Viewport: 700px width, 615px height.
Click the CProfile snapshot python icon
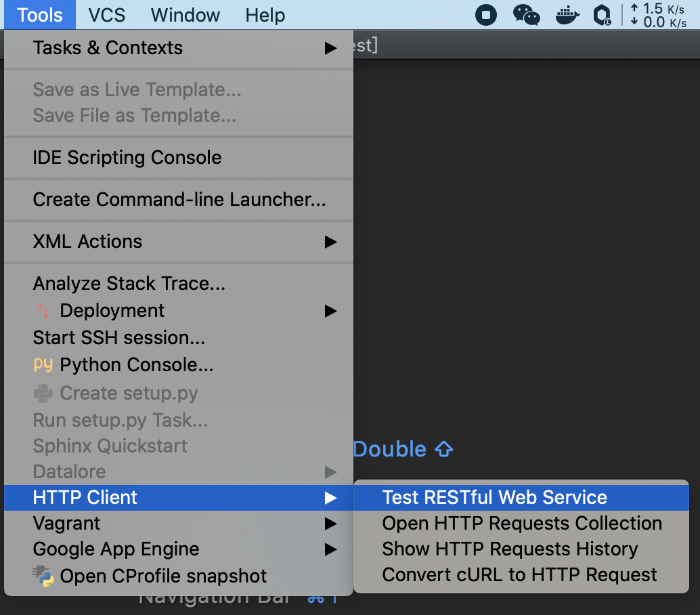tap(43, 576)
